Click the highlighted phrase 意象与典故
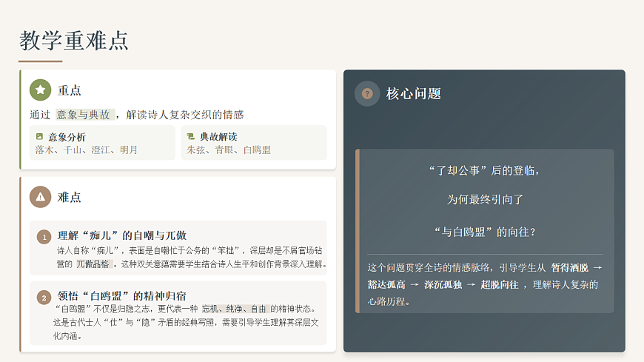Screen dimensions: 644x362 pos(84,115)
